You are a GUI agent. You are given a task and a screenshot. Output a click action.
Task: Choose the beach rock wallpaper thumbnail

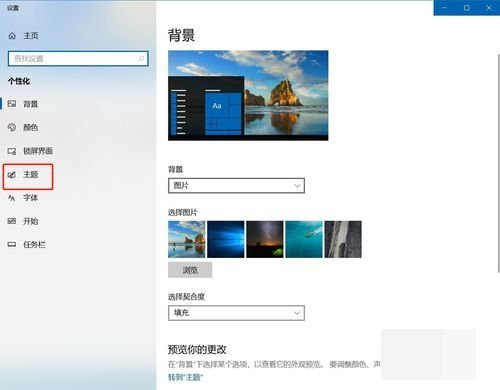pyautogui.click(x=187, y=239)
